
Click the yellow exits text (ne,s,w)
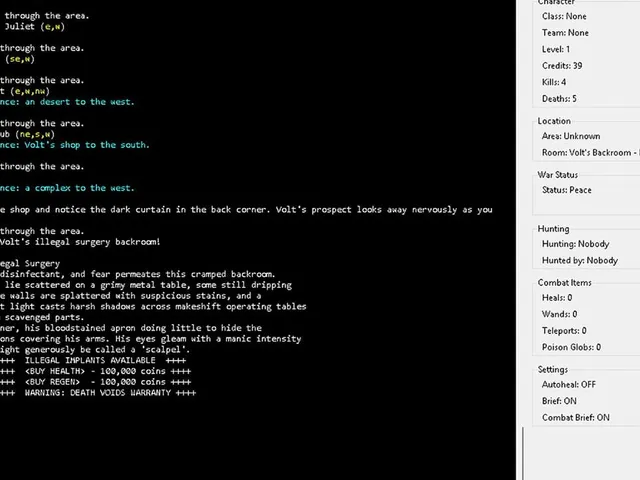point(35,134)
